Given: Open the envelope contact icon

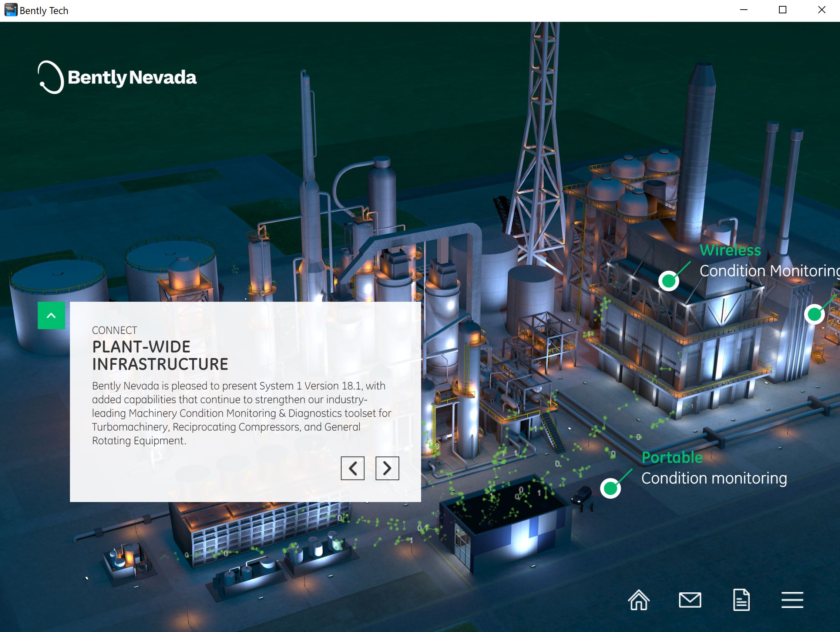Looking at the screenshot, I should tap(690, 600).
